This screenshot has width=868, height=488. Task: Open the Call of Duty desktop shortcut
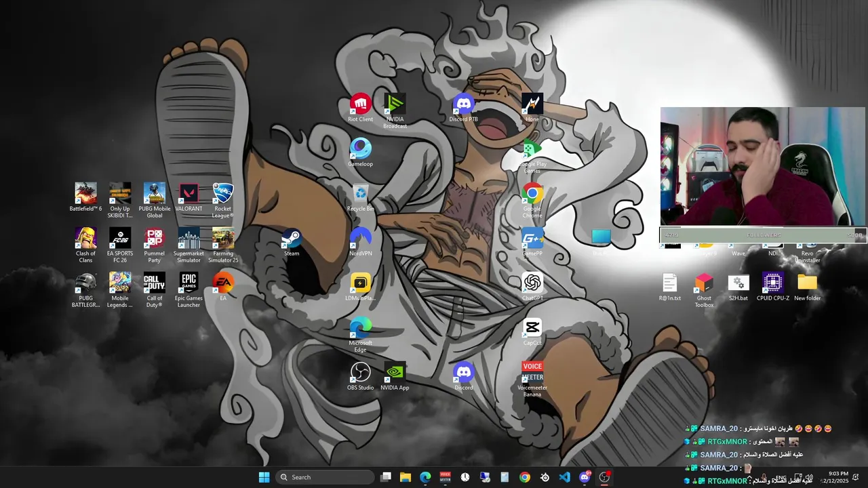[155, 290]
